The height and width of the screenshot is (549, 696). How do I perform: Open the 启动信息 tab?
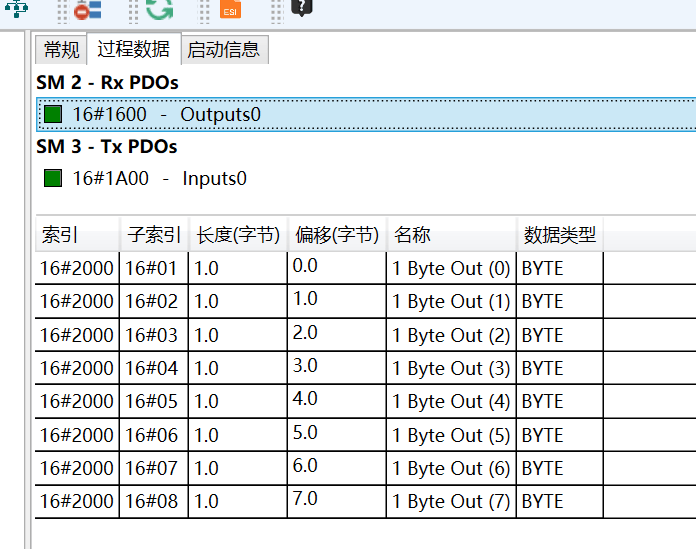(x=224, y=49)
